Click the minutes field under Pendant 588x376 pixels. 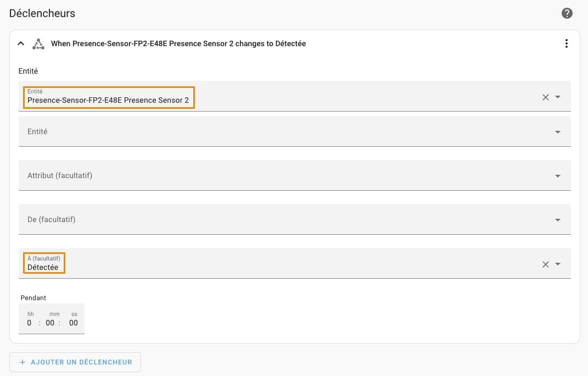tap(50, 323)
